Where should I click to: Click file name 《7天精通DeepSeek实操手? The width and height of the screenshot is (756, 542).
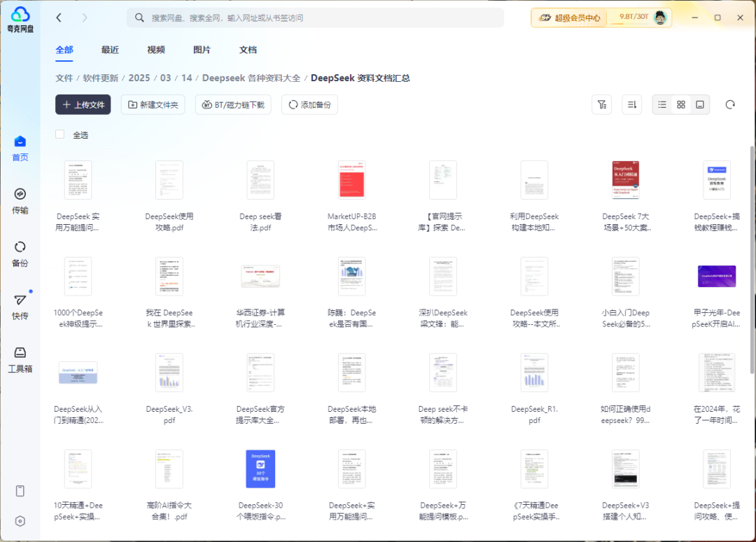coord(534,511)
